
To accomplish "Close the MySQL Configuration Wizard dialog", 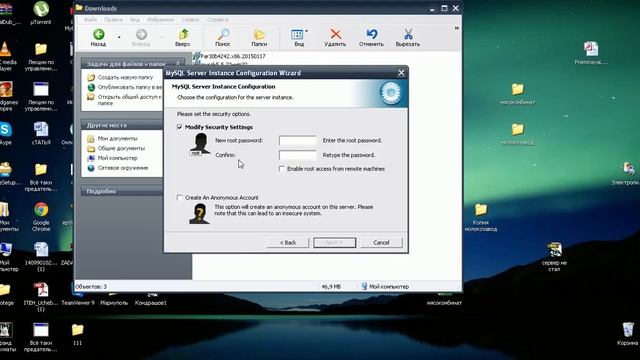I will (x=401, y=73).
